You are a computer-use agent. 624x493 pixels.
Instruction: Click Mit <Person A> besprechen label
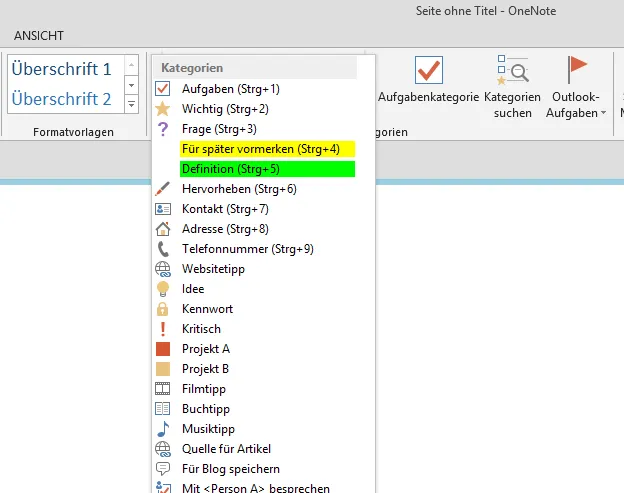click(x=256, y=488)
